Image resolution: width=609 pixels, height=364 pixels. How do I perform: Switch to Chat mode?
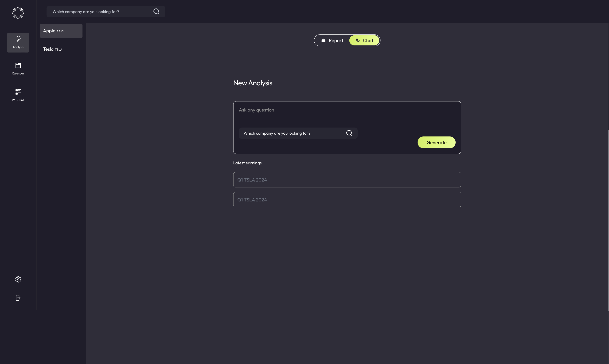[x=364, y=41]
